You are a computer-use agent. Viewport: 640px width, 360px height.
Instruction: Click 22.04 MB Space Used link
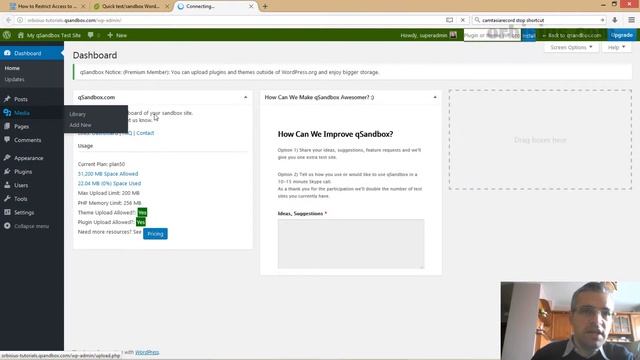point(109,183)
